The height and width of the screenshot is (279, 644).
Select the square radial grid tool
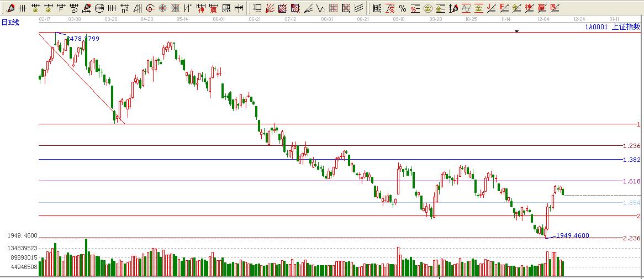pyautogui.click(x=176, y=8)
